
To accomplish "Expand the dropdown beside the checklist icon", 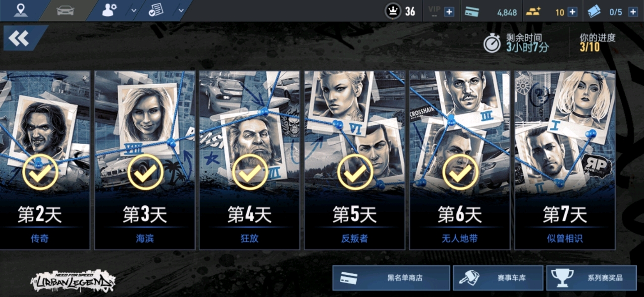I will pyautogui.click(x=181, y=10).
